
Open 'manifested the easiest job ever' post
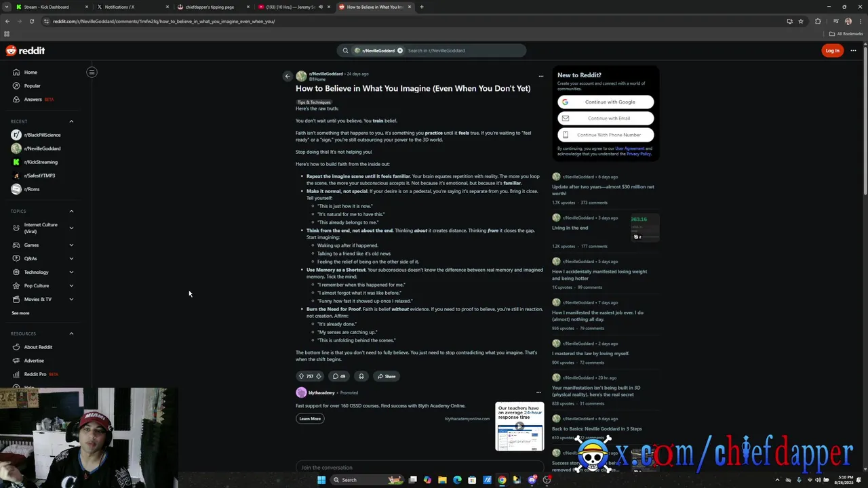tap(597, 316)
